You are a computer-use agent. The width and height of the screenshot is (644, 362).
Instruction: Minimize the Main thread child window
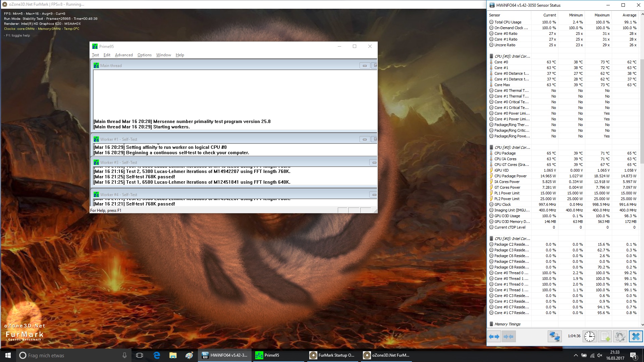[x=365, y=66]
